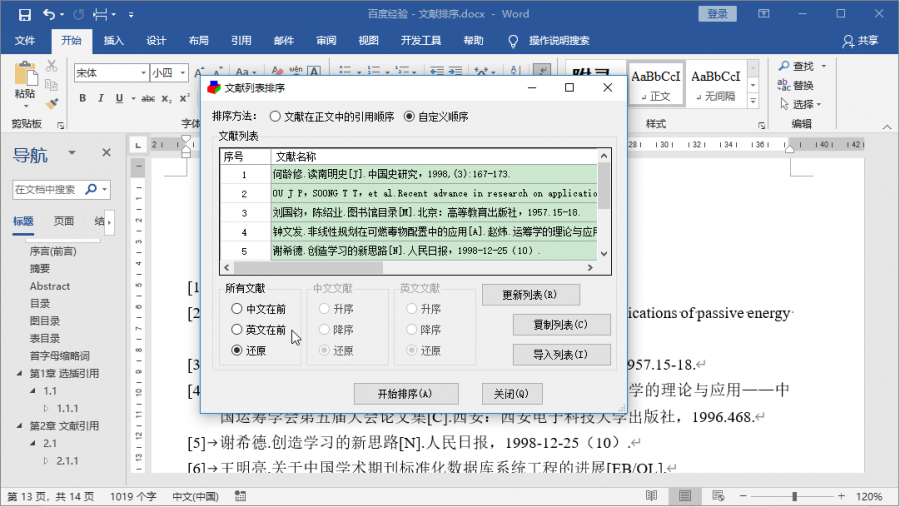This screenshot has width=900, height=507.
Task: Click the 关闭(Q) button in dialog
Action: (x=511, y=394)
